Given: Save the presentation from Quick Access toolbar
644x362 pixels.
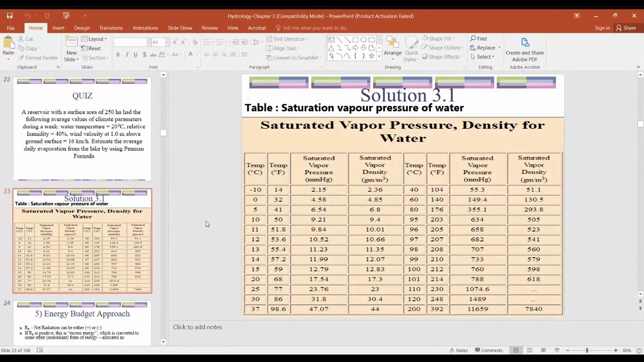Looking at the screenshot, I should pyautogui.click(x=10, y=16).
